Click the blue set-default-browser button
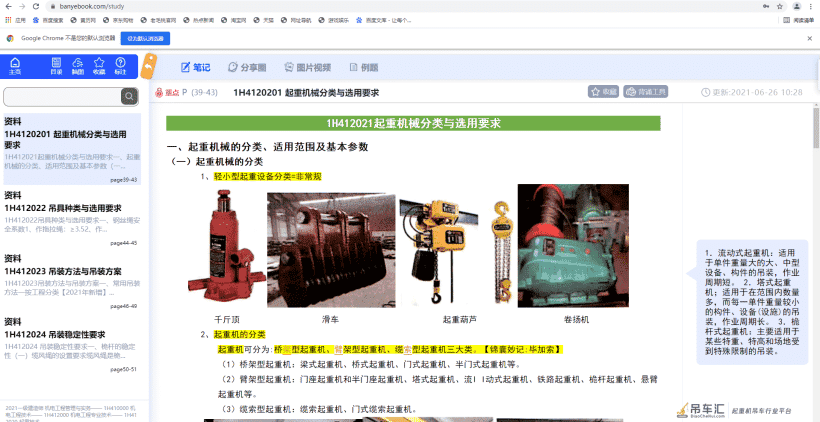Image resolution: width=820 pixels, height=422 pixels. [x=145, y=38]
